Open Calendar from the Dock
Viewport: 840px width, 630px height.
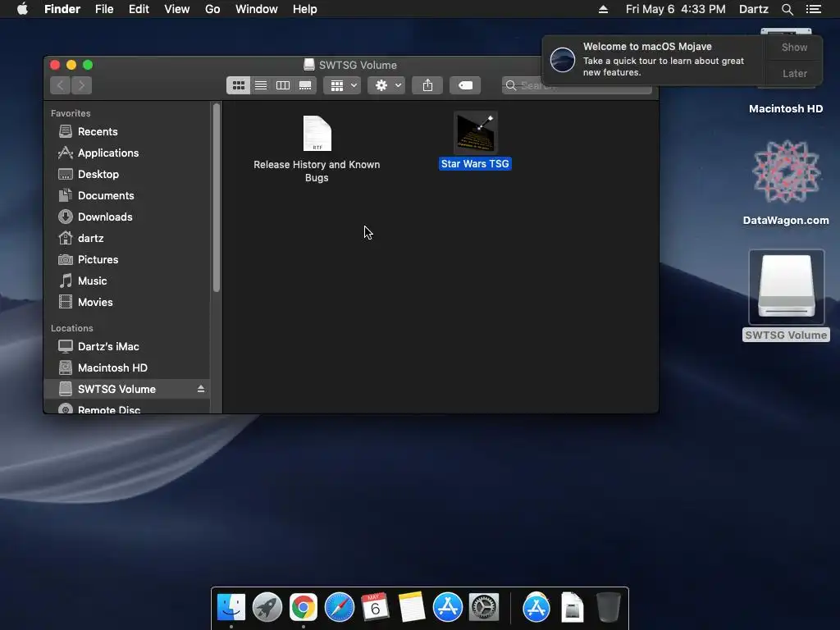point(375,608)
